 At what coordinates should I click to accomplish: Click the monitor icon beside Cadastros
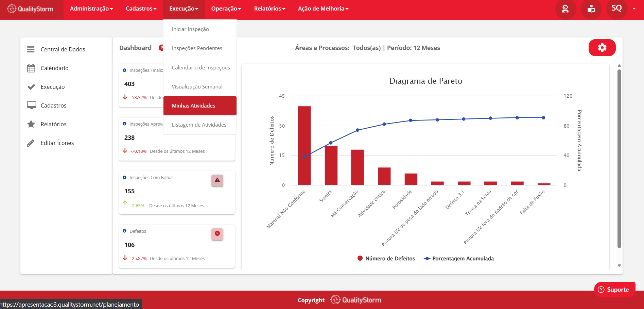tap(31, 105)
